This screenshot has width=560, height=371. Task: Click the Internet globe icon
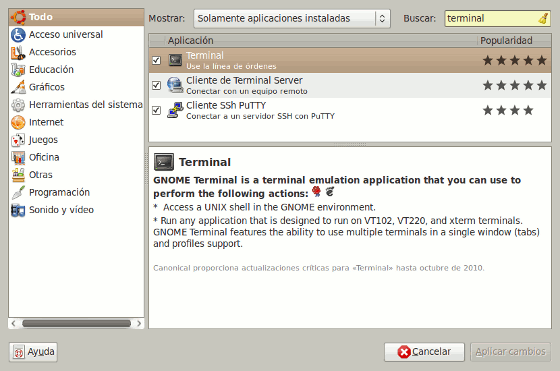click(18, 122)
